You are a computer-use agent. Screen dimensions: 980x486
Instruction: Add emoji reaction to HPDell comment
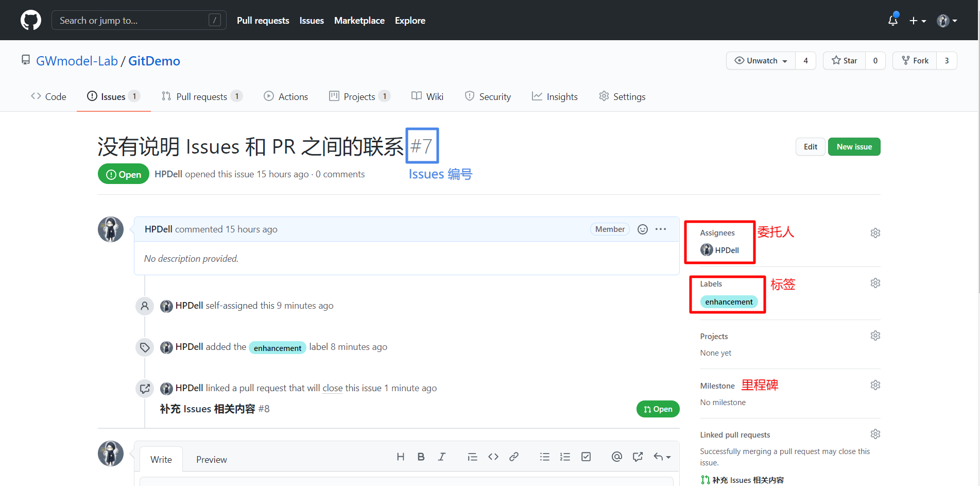pos(642,229)
